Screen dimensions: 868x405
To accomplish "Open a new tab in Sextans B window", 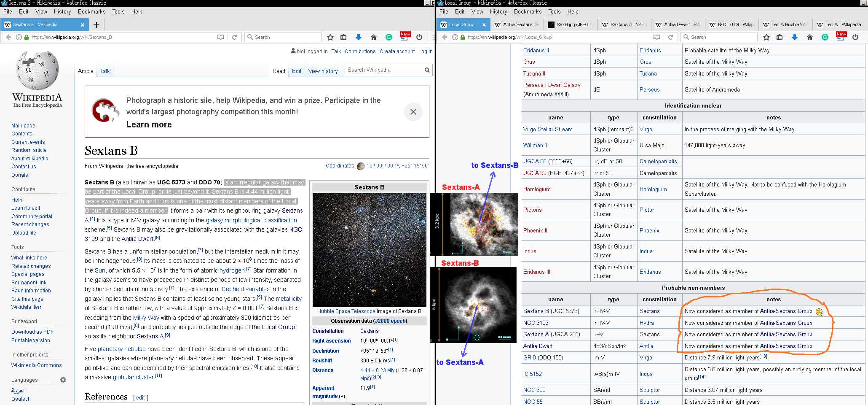I will (x=96, y=24).
